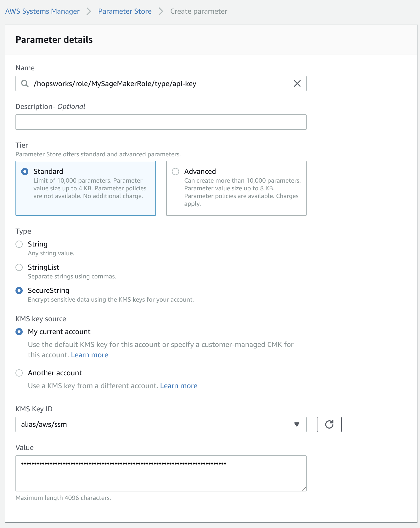Open Learn more under Another account
420x528 pixels.
179,386
